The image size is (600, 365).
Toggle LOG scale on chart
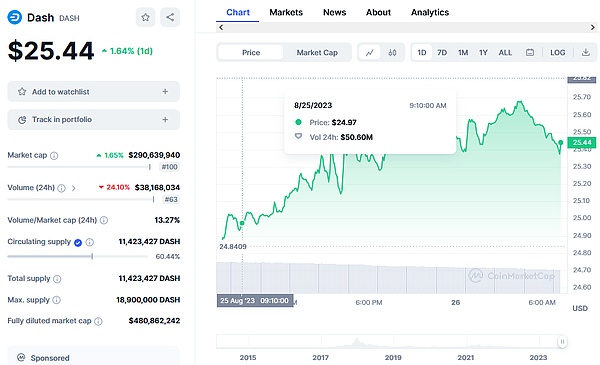click(x=558, y=52)
